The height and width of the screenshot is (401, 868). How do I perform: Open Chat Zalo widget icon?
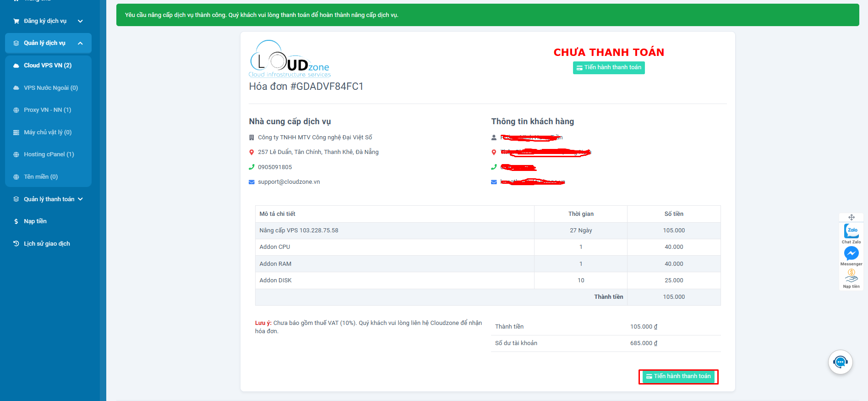pos(851,231)
